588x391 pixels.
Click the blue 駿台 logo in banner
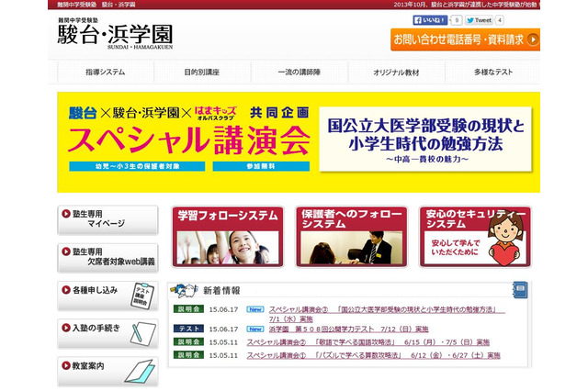[83, 113]
